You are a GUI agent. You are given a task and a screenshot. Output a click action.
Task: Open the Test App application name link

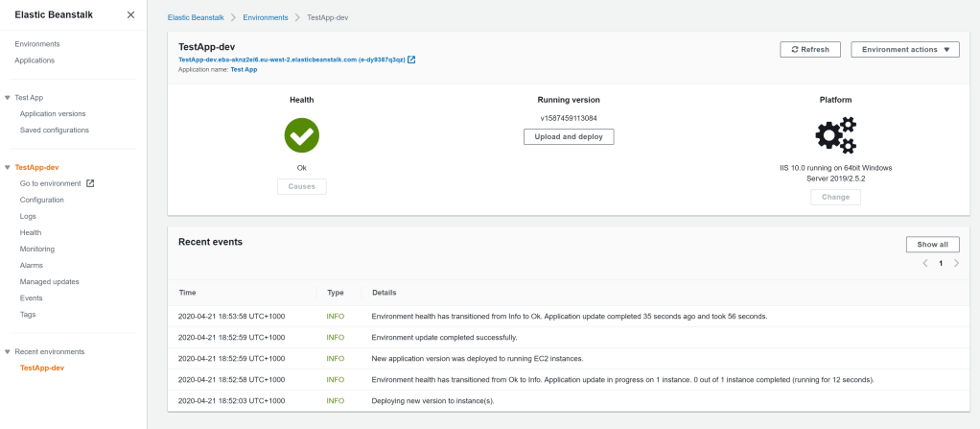(x=244, y=70)
